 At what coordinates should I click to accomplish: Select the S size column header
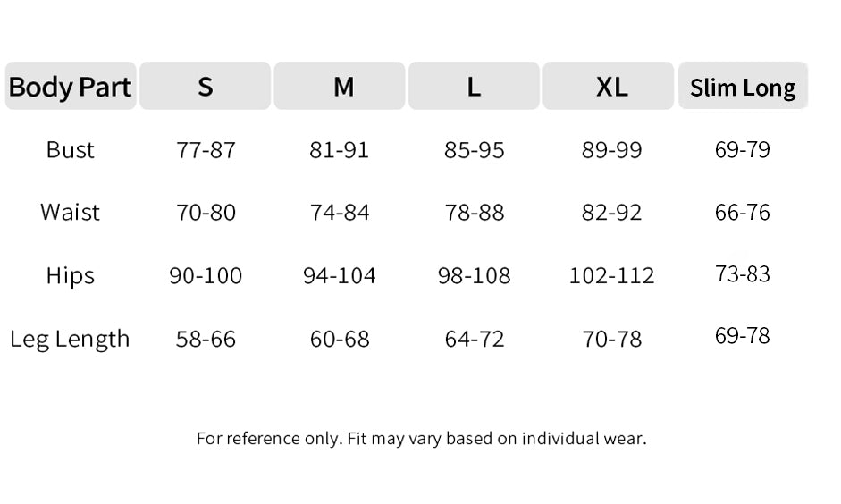(206, 87)
